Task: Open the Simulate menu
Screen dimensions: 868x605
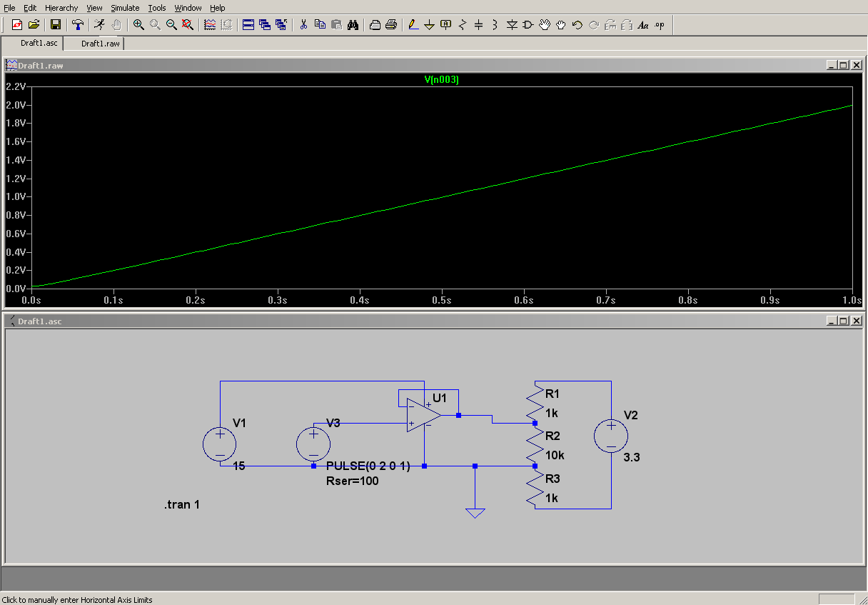Action: pyautogui.click(x=125, y=8)
